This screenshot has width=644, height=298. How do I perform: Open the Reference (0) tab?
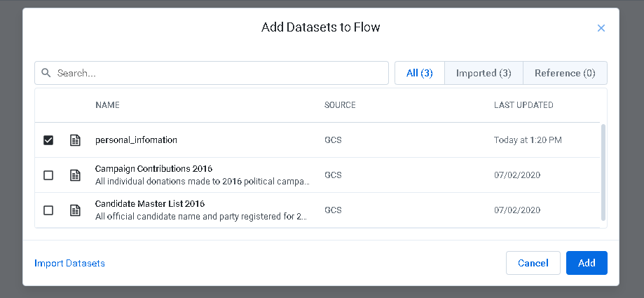click(x=565, y=73)
